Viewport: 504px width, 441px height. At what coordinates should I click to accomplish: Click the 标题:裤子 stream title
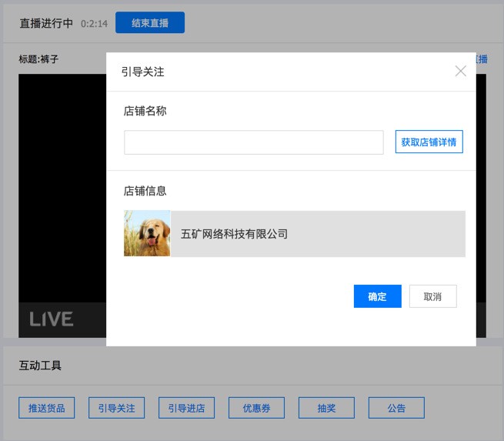pos(38,59)
